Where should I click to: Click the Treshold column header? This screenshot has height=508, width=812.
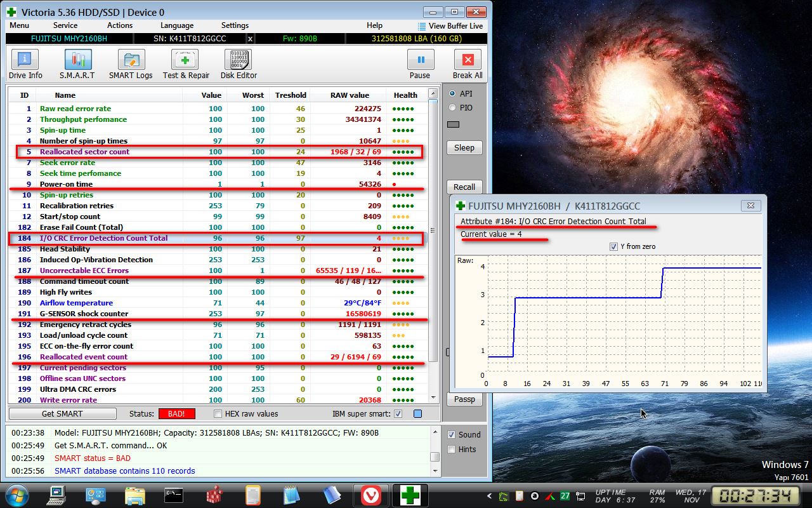(291, 95)
